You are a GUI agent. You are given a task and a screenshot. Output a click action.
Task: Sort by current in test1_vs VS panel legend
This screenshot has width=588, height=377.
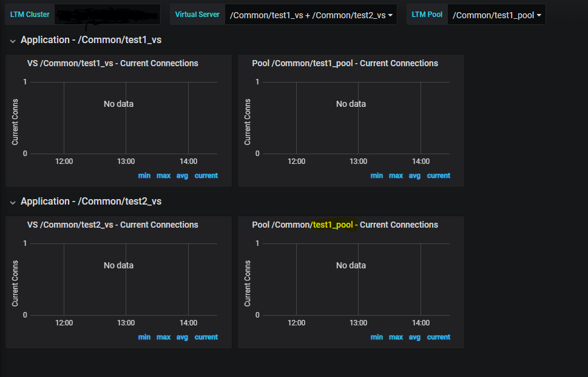point(206,175)
